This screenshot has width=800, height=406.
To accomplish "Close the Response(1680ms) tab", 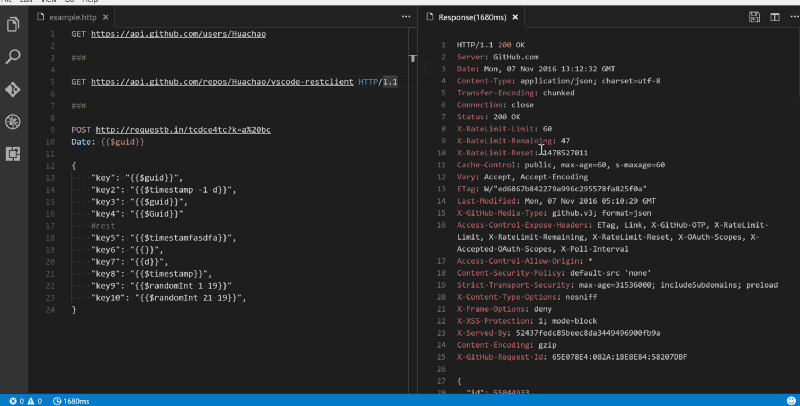I will pyautogui.click(x=515, y=17).
